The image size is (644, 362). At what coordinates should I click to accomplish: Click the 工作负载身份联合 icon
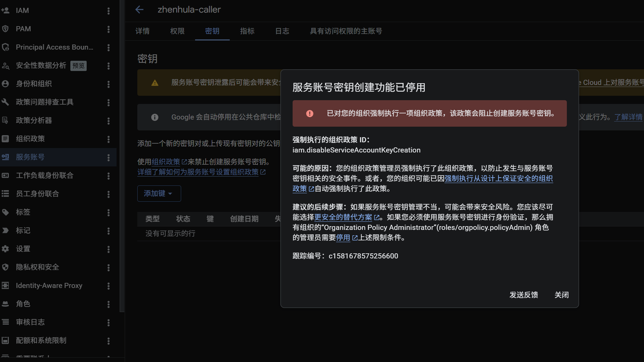[x=5, y=176]
